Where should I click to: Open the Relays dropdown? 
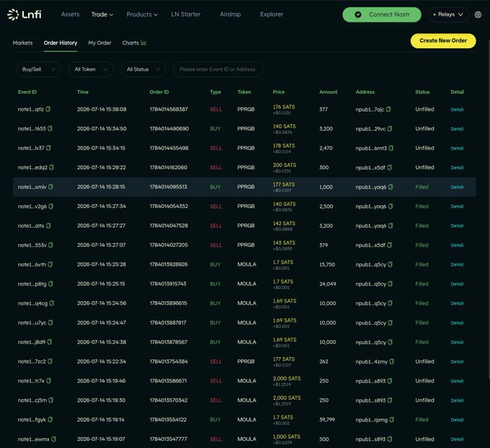(x=449, y=14)
